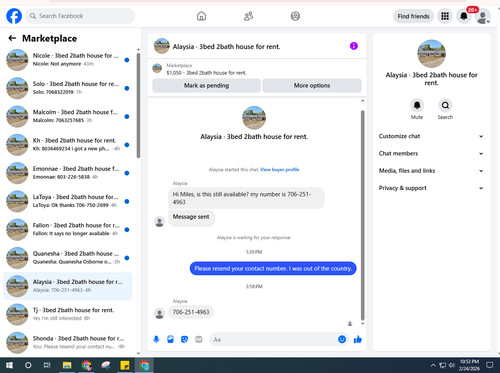
Task: Open the Groups tab icon in top bar
Action: [295, 16]
